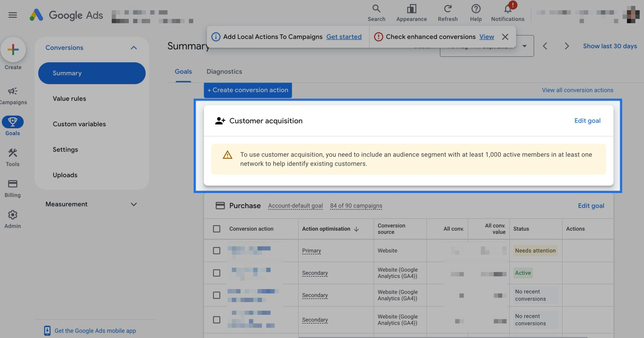This screenshot has height=338, width=644.
Task: Click warning triangle in acquisition notice
Action: pos(227,155)
